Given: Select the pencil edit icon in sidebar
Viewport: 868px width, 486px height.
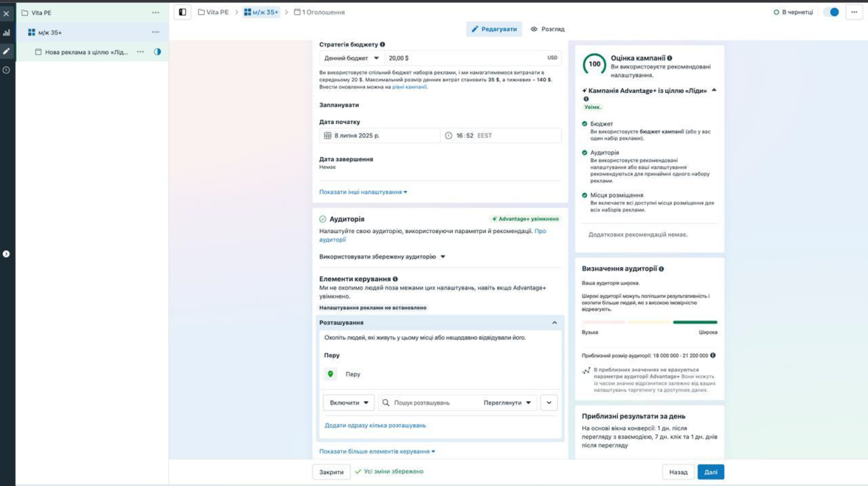Looking at the screenshot, I should 7,51.
